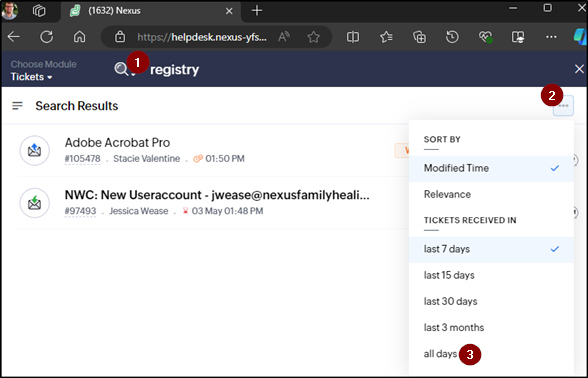The width and height of the screenshot is (588, 378).
Task: Click ticket number #105478
Action: 82,159
